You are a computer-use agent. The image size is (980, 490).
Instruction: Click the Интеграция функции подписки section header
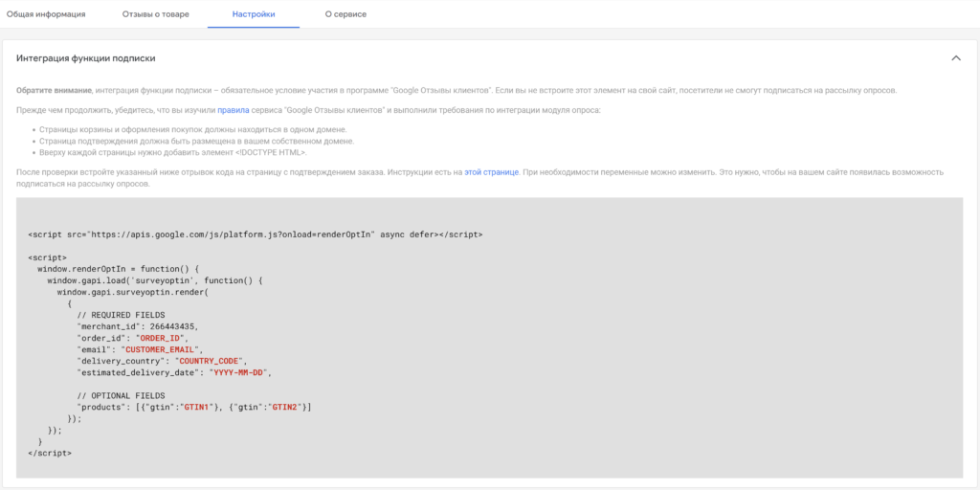pyautogui.click(x=86, y=58)
